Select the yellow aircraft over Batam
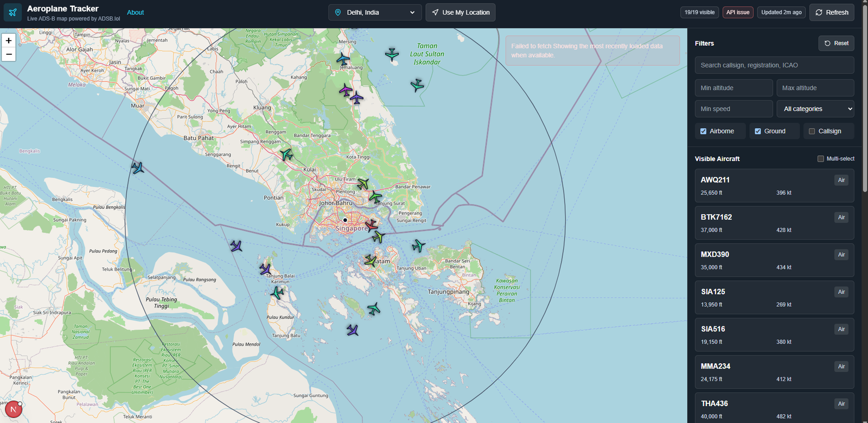The height and width of the screenshot is (423, 868). pyautogui.click(x=371, y=261)
